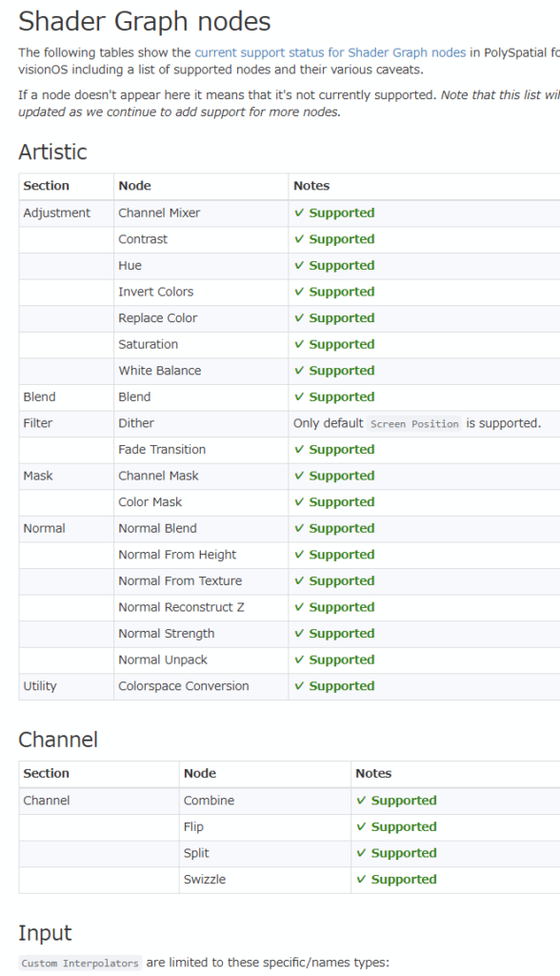Image resolution: width=560 pixels, height=976 pixels.
Task: Click the Artistic section heading
Action: [53, 152]
